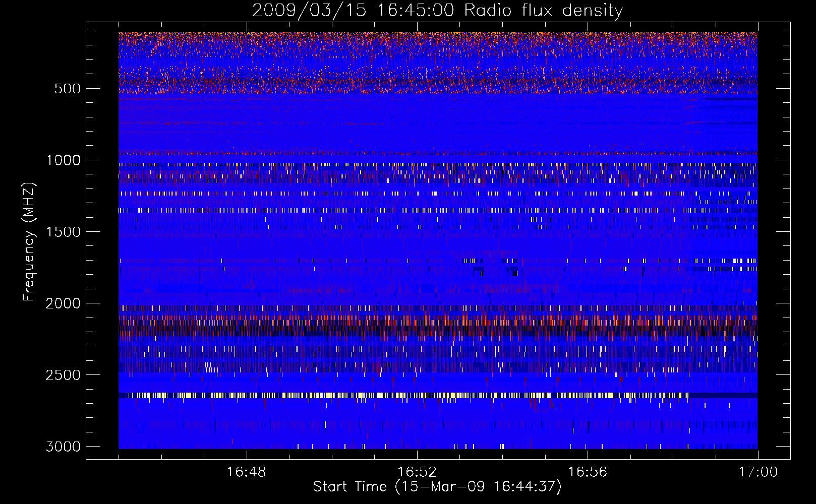Click the 16:48 time tick label

(246, 472)
